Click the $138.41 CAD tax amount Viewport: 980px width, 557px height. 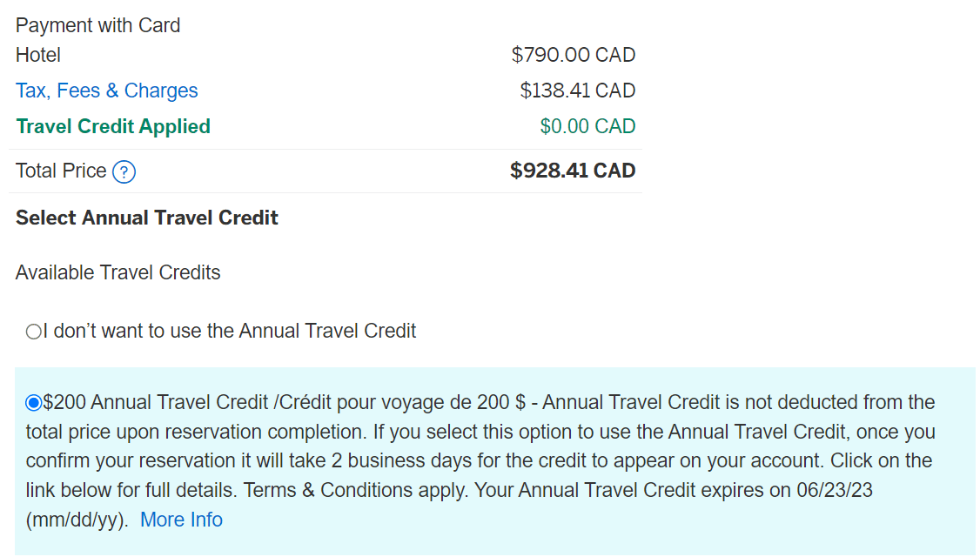(577, 91)
